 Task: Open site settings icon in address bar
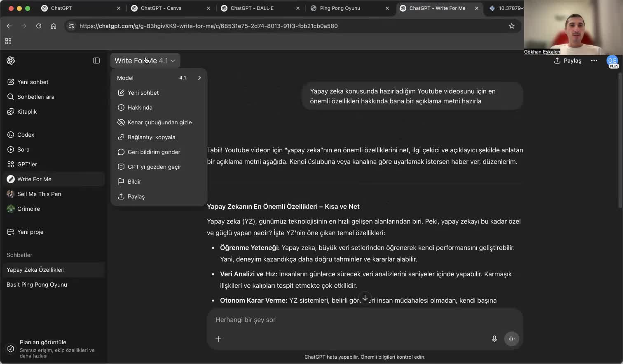[x=71, y=26]
